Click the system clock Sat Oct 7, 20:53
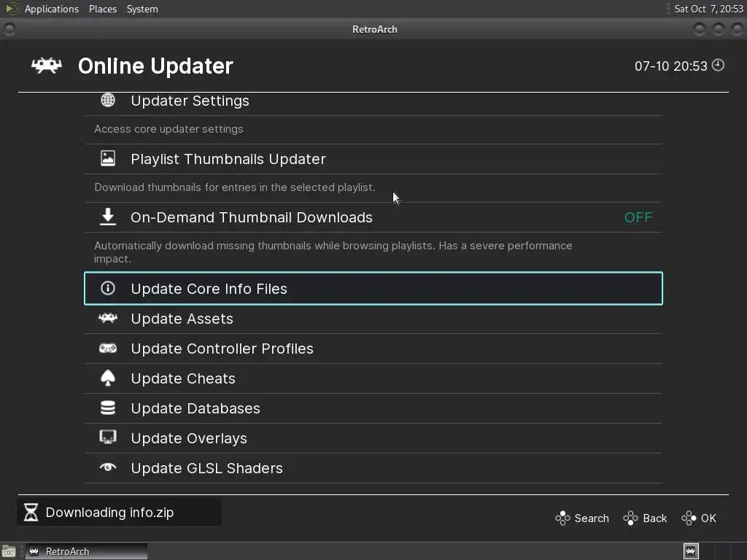This screenshot has height=560, width=747. click(708, 9)
